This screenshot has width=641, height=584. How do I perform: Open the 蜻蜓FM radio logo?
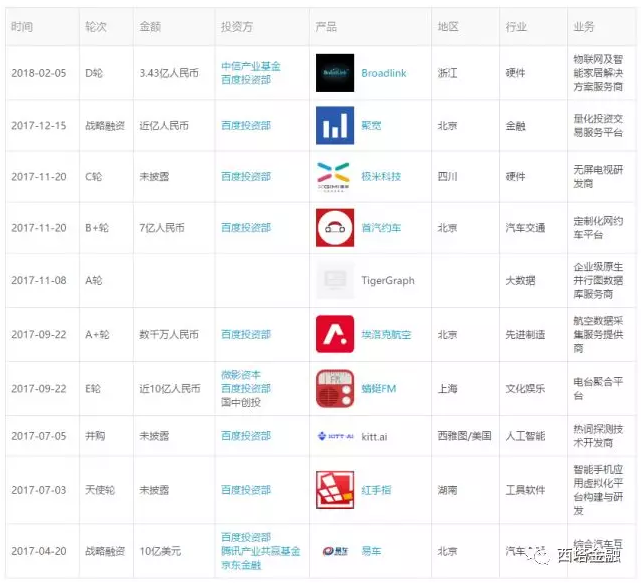pos(335,388)
